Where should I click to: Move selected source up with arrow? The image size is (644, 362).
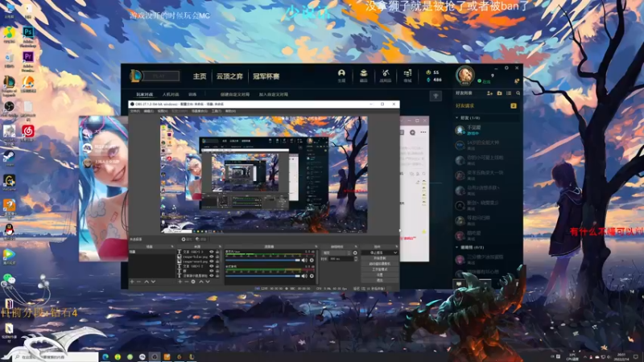pos(201,282)
